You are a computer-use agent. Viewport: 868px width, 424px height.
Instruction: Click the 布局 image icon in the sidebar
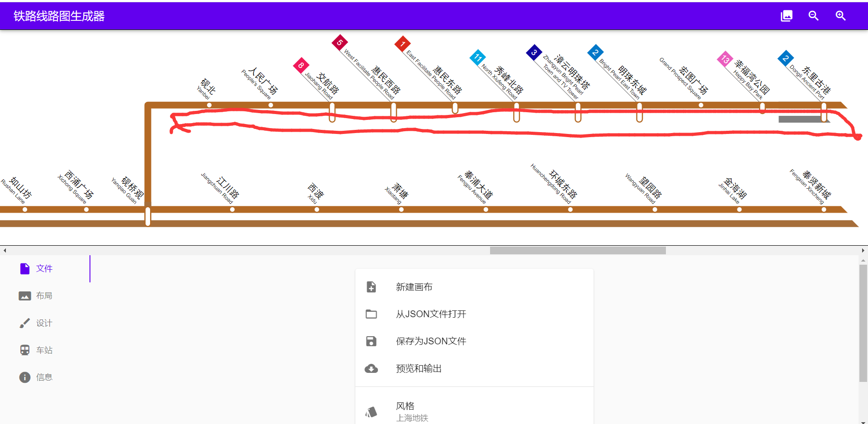(25, 295)
